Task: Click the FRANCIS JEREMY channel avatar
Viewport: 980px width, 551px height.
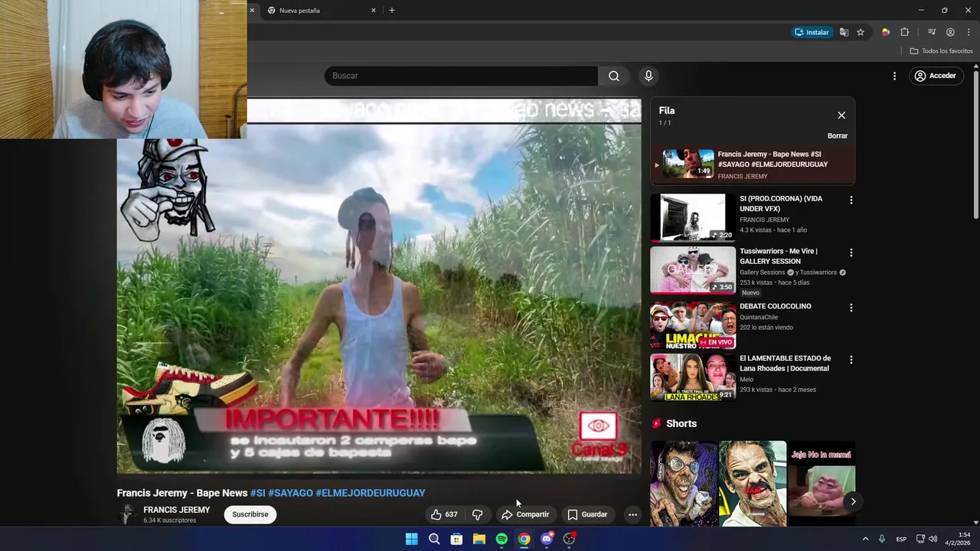Action: point(128,514)
